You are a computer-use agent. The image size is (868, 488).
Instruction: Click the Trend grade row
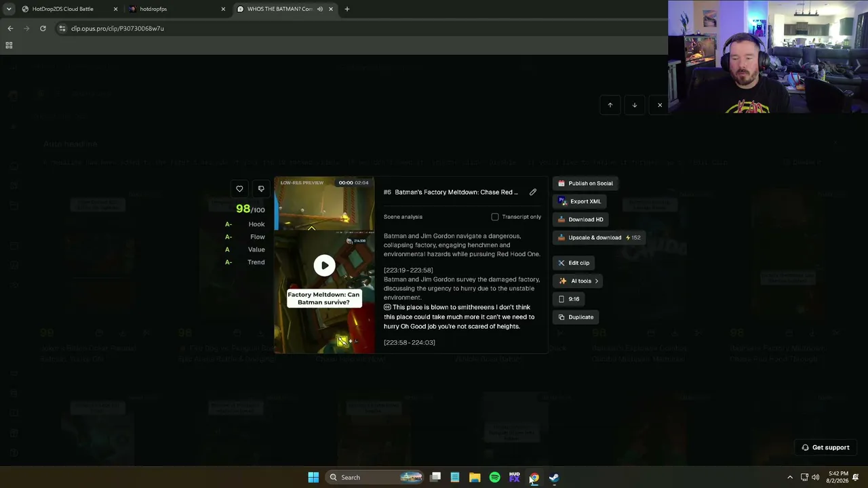click(245, 262)
